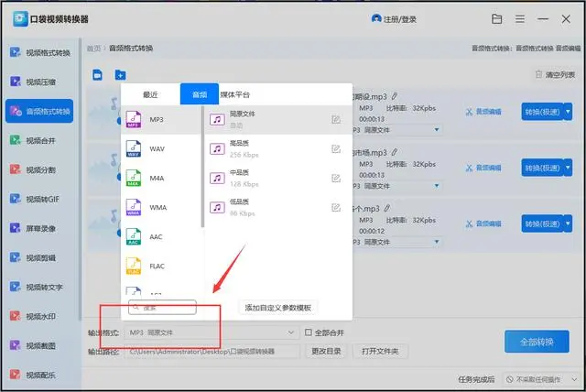Screen dimensions: 586x392
Task: Open 视频剪辑 in the sidebar
Action: coord(33,258)
